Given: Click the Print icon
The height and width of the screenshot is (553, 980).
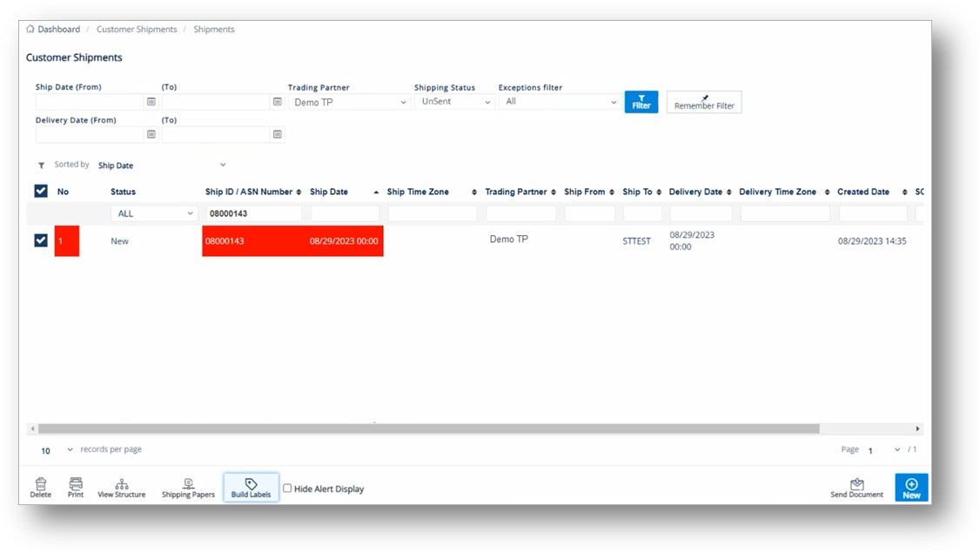Looking at the screenshot, I should point(76,484).
